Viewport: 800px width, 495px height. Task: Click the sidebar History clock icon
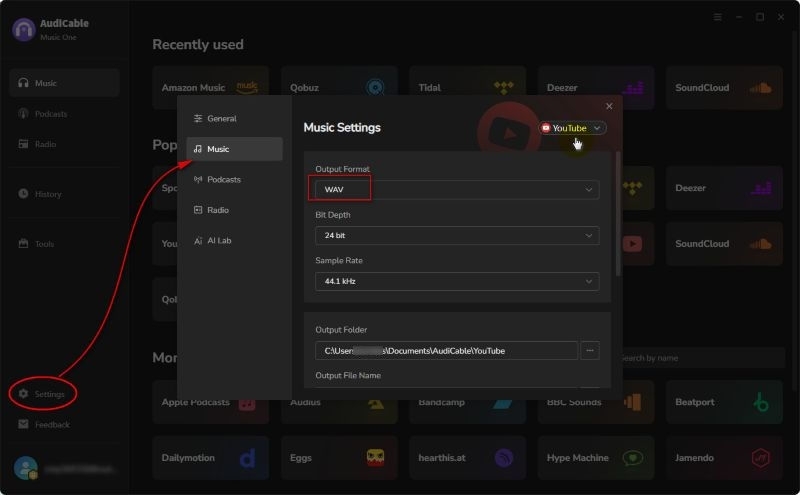(23, 194)
